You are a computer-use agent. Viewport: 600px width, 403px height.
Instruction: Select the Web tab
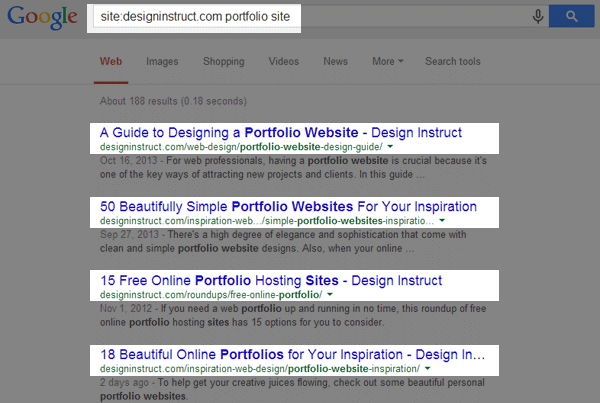111,62
